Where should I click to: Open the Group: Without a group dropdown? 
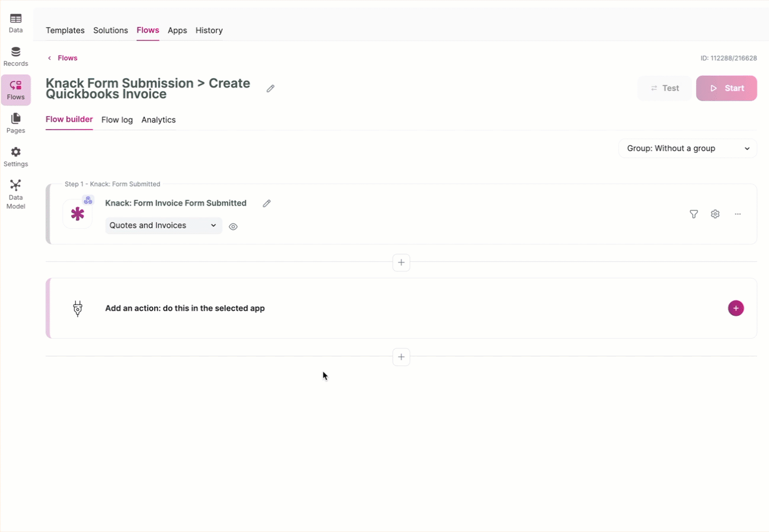coord(688,148)
